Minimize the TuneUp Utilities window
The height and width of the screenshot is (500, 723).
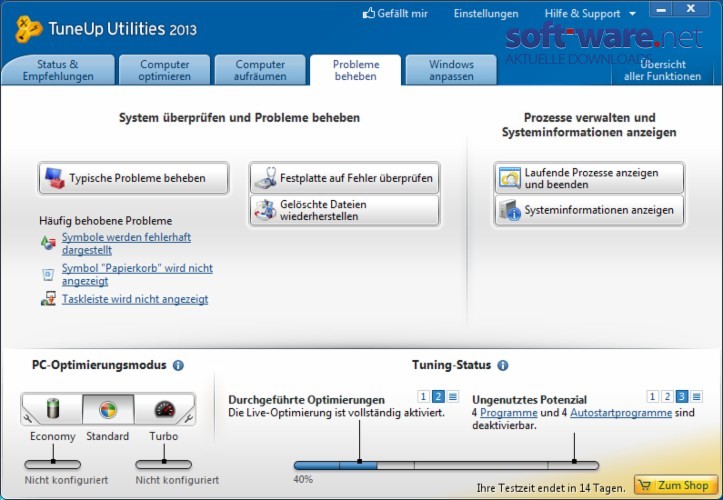coord(662,9)
